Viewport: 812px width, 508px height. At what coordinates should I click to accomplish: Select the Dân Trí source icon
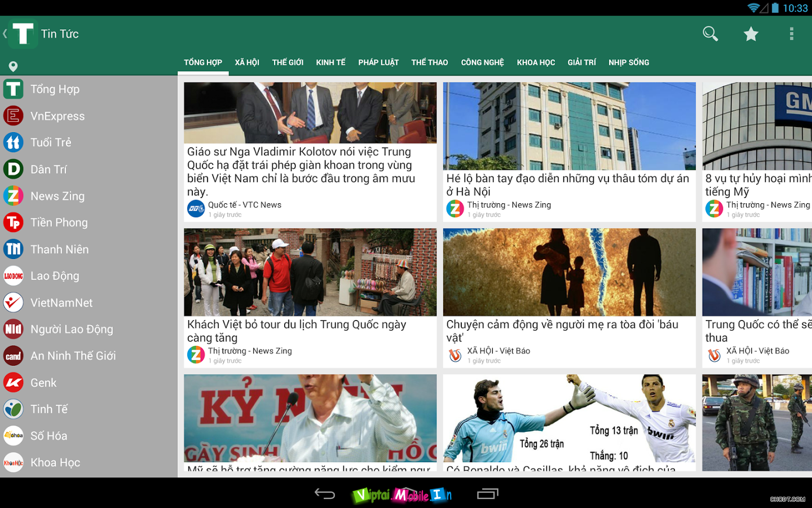point(14,169)
